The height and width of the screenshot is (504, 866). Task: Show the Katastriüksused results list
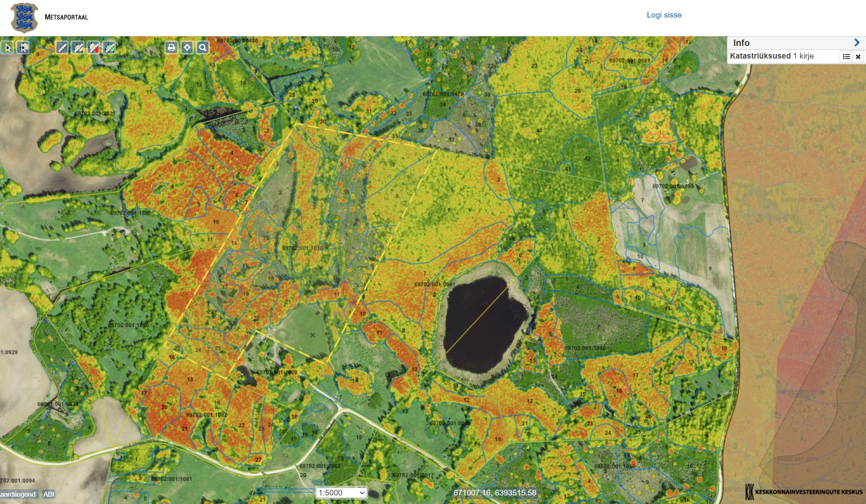tap(846, 57)
